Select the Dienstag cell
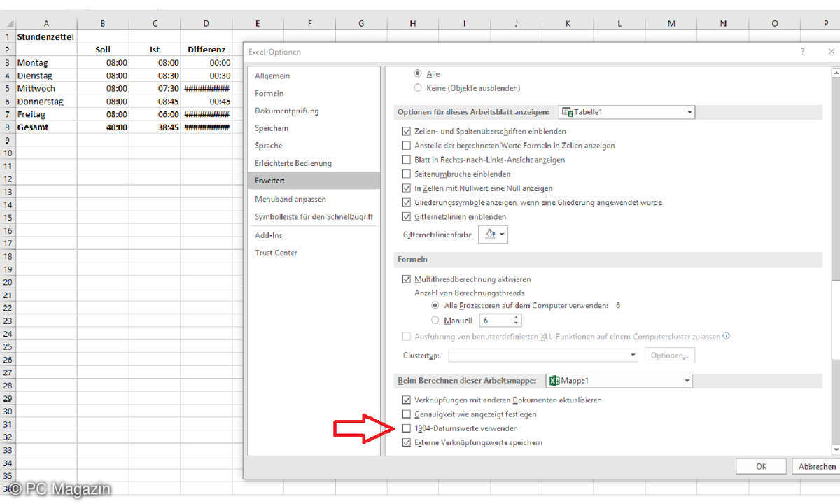 coord(46,76)
